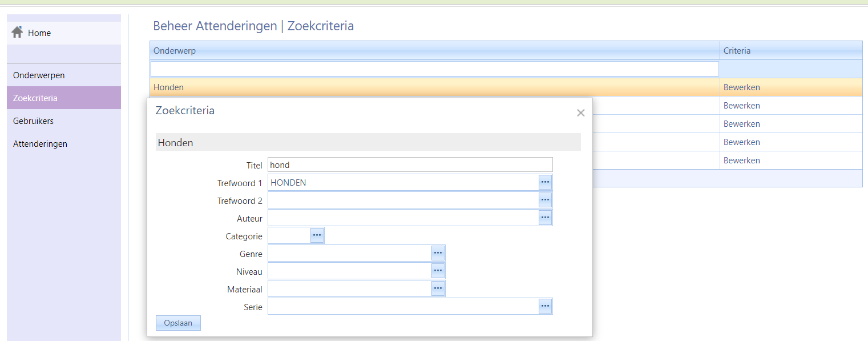
Task: Select Gebruikers in the sidebar
Action: point(33,121)
